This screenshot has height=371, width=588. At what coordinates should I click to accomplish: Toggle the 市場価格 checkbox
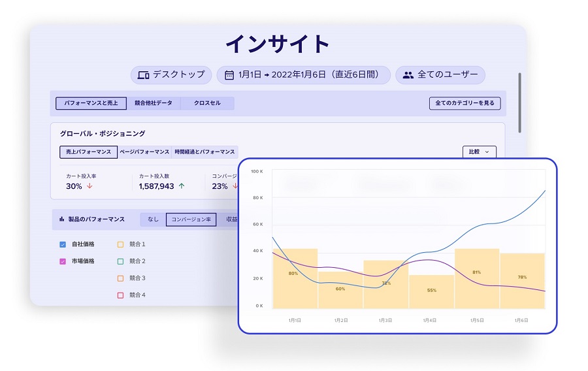tap(63, 261)
